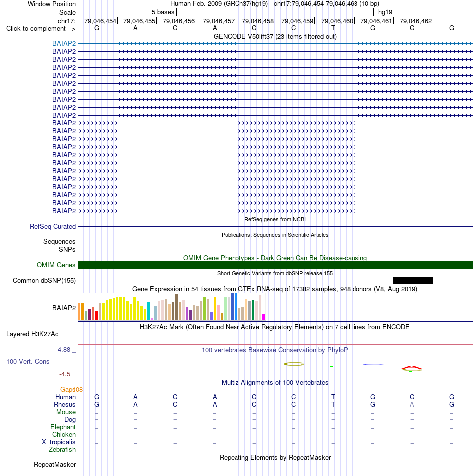Click the Zebrafish species label

click(x=62, y=449)
